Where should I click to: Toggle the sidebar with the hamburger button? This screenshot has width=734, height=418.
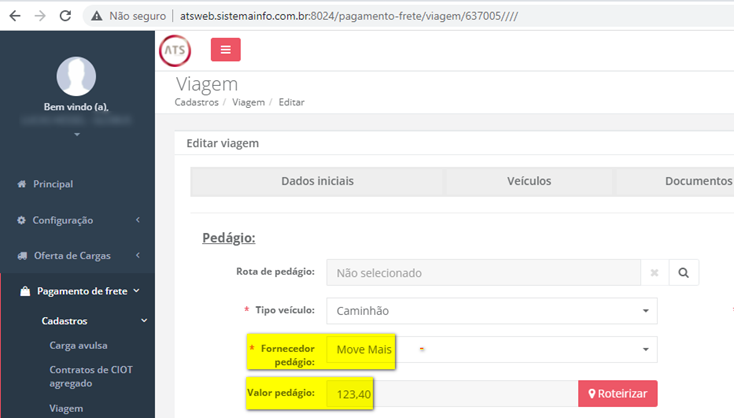[x=226, y=50]
